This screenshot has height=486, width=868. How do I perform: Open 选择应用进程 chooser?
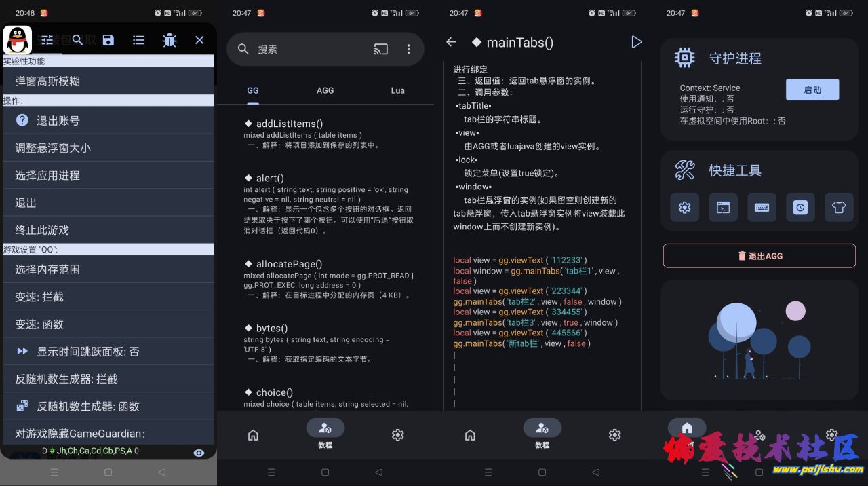pyautogui.click(x=108, y=175)
